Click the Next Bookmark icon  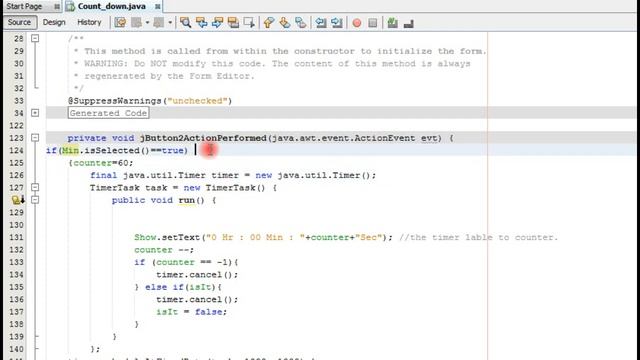284,22
